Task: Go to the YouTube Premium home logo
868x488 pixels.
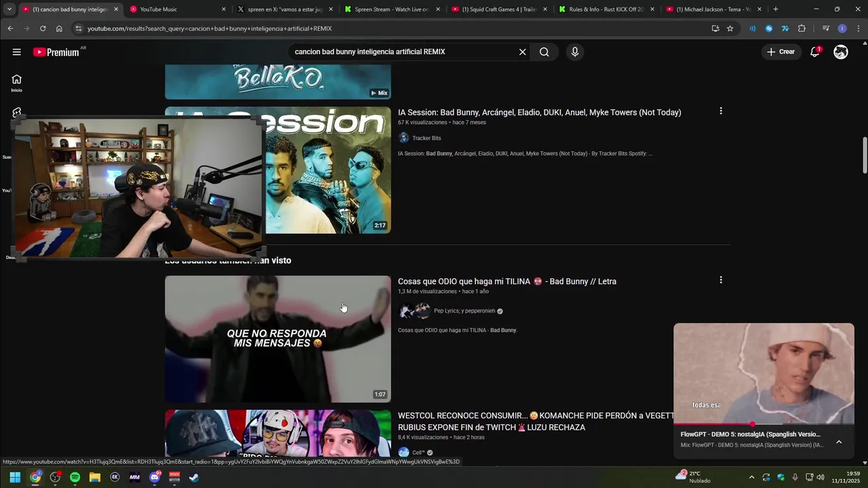Action: (57, 52)
